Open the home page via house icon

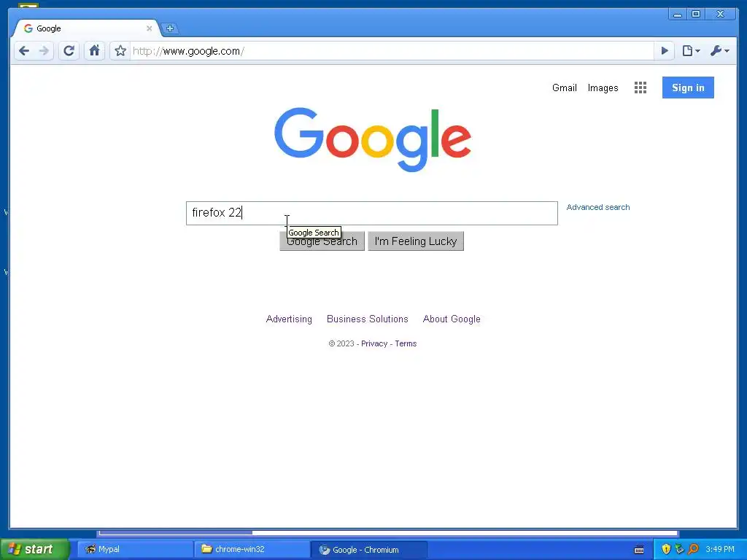[x=94, y=50]
